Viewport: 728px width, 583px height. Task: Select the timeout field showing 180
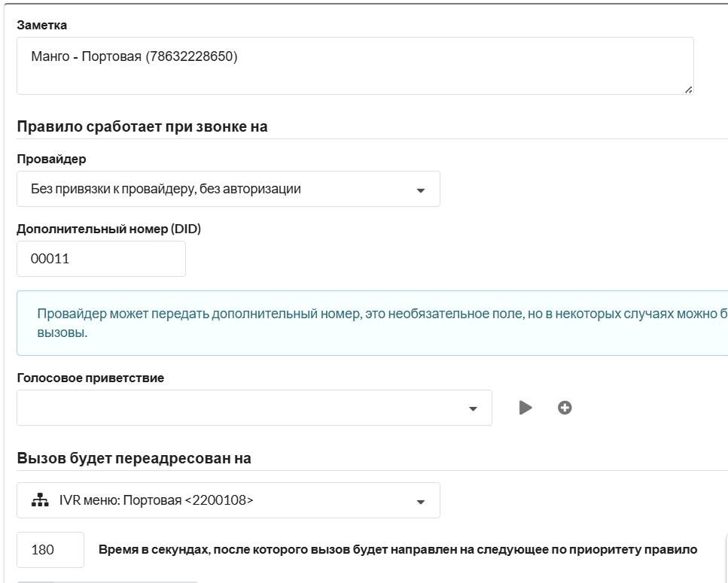coord(50,550)
